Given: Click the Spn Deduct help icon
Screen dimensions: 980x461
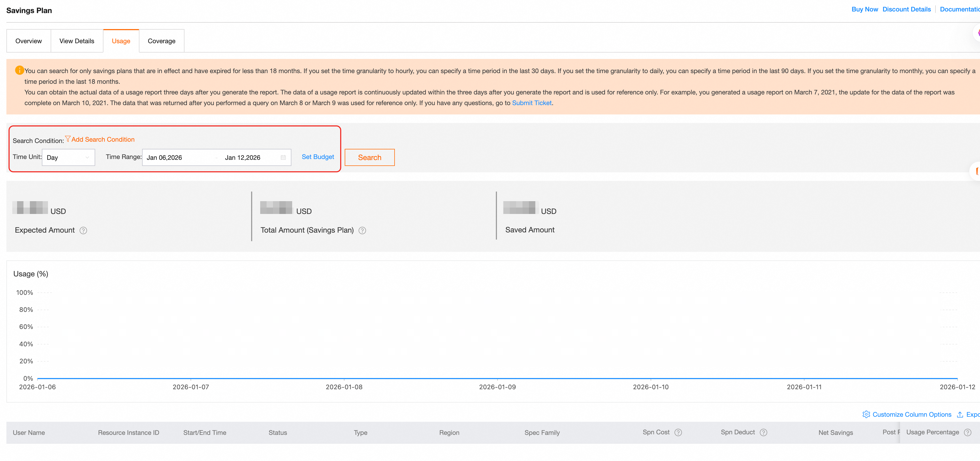Looking at the screenshot, I should pyautogui.click(x=763, y=432).
